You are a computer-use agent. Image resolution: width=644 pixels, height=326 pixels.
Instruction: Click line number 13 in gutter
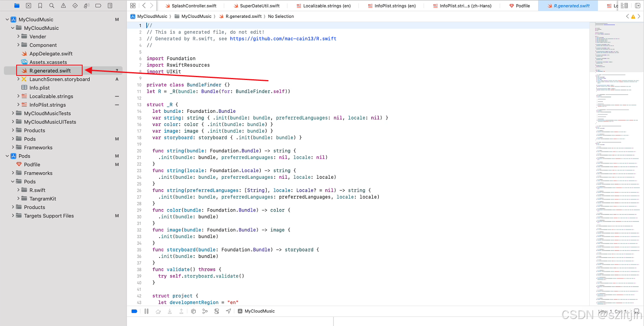(x=139, y=105)
